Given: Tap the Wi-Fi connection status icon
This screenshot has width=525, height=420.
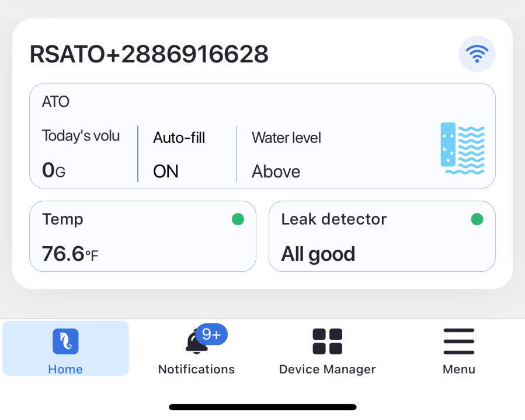Looking at the screenshot, I should [x=477, y=54].
